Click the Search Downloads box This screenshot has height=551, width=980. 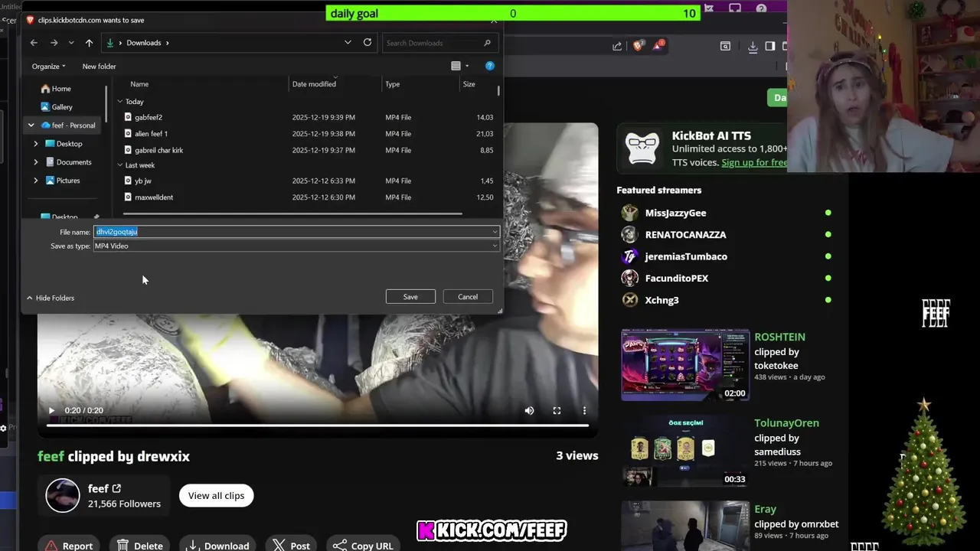pyautogui.click(x=439, y=43)
